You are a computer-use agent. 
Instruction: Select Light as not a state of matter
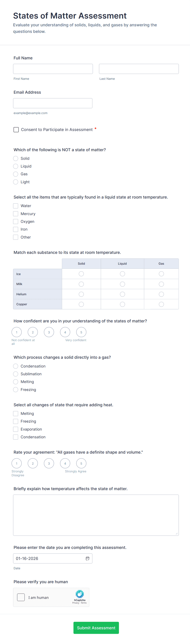pos(15,182)
